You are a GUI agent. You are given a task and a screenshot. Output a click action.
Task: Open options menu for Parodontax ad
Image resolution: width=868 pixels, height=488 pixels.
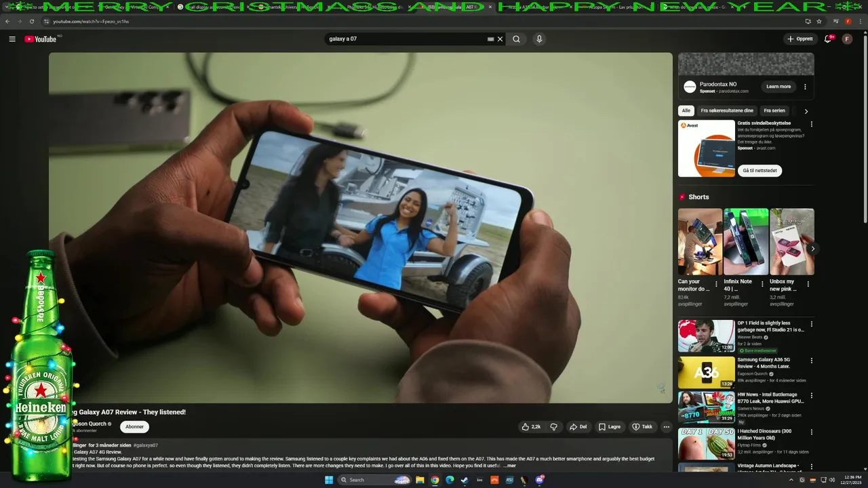pyautogui.click(x=805, y=87)
